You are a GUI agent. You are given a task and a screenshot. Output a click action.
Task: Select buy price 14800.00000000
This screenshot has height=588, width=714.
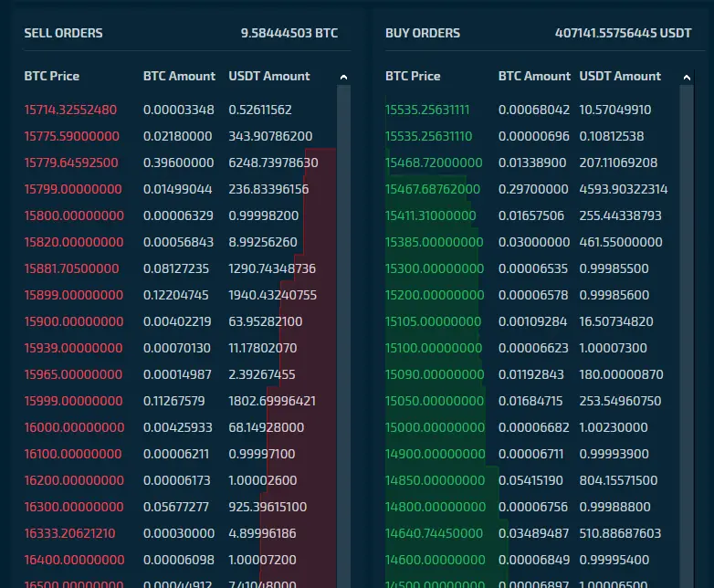click(436, 507)
